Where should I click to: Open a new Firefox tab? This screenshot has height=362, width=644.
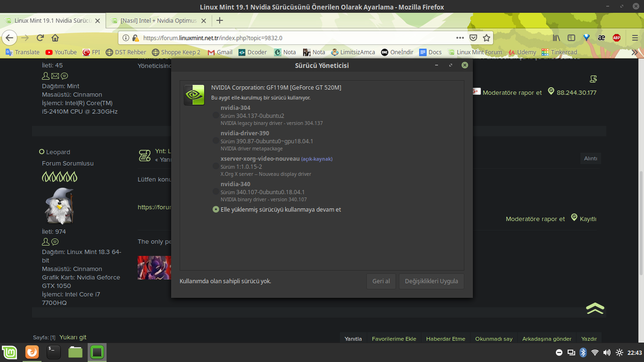click(x=219, y=21)
